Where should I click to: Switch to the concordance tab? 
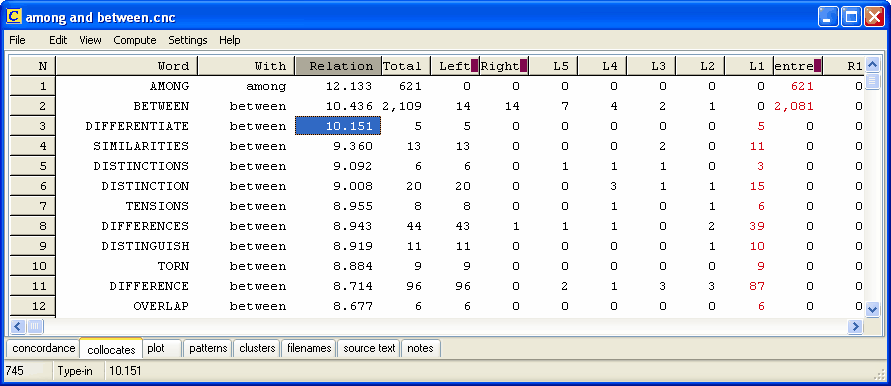coord(44,348)
